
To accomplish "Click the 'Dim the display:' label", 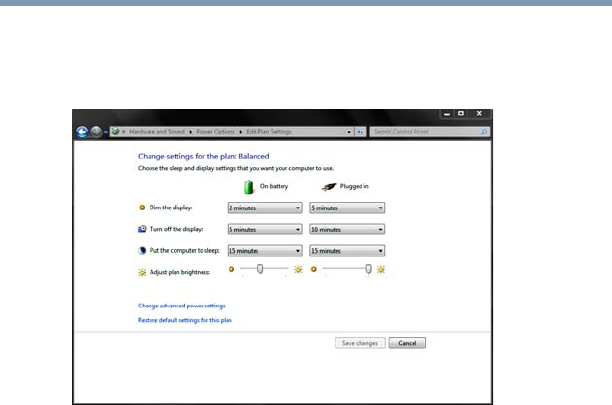I will point(171,208).
